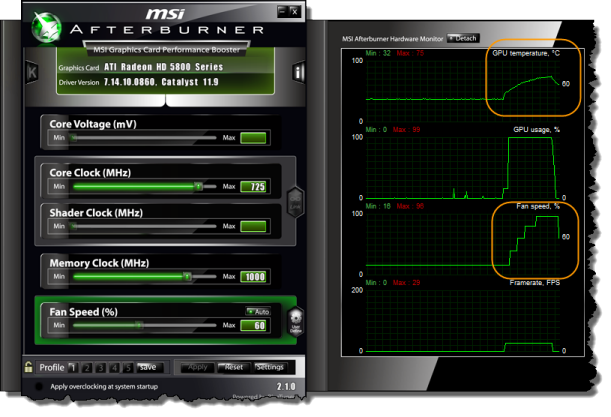This screenshot has height=417, width=611.
Task: Click the Memory Clock value field 1000
Action: 253,277
